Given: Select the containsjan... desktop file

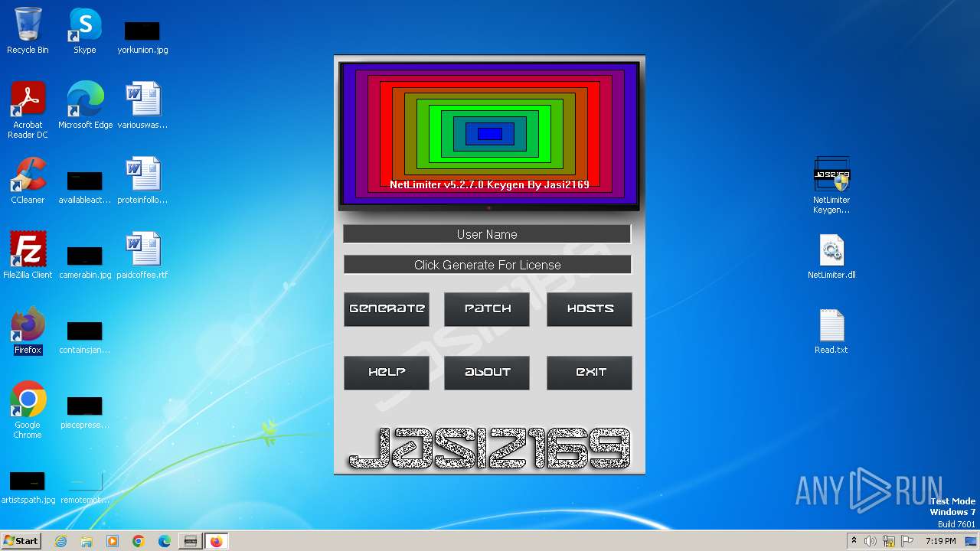Looking at the screenshot, I should click(x=85, y=337).
